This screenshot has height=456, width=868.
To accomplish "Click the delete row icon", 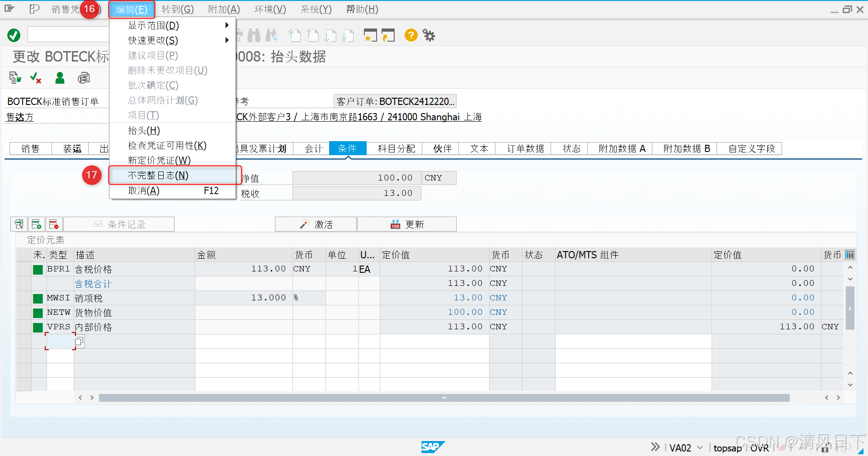I will pos(54,224).
